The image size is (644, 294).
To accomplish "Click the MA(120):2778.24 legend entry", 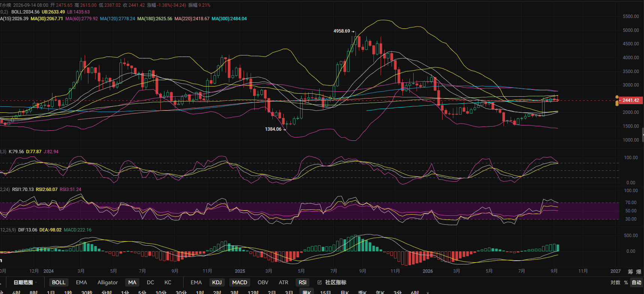I will click(x=118, y=19).
